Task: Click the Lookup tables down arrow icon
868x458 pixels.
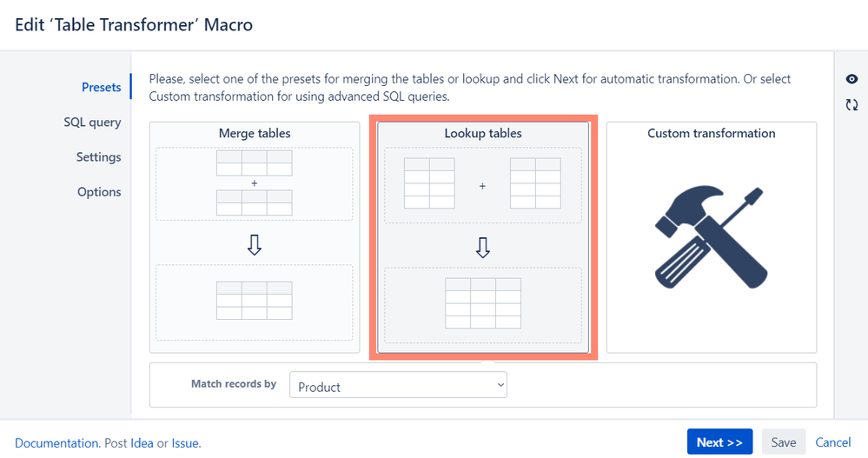Action: coord(483,248)
